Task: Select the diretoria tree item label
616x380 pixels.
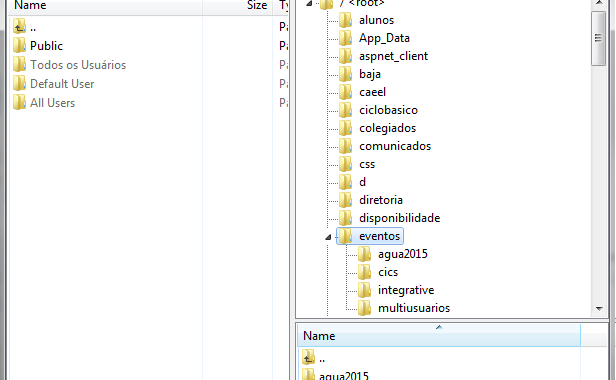Action: [381, 200]
